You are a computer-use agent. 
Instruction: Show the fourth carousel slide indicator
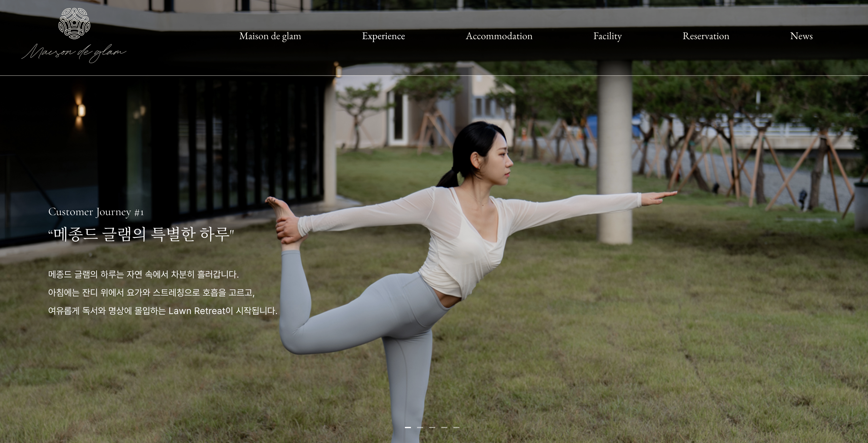[x=444, y=427]
